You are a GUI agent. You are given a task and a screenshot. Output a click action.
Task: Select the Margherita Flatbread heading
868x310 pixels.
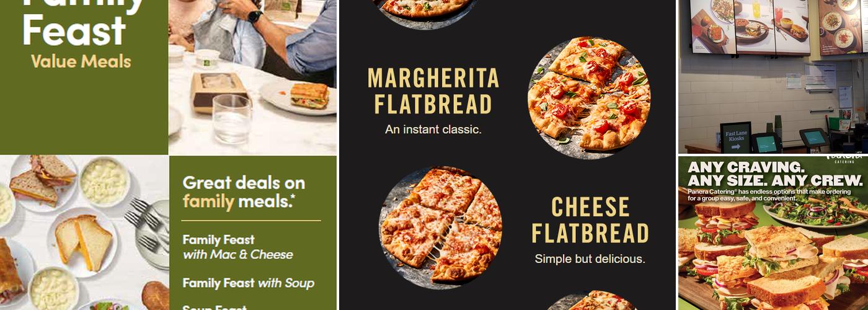pos(433,91)
